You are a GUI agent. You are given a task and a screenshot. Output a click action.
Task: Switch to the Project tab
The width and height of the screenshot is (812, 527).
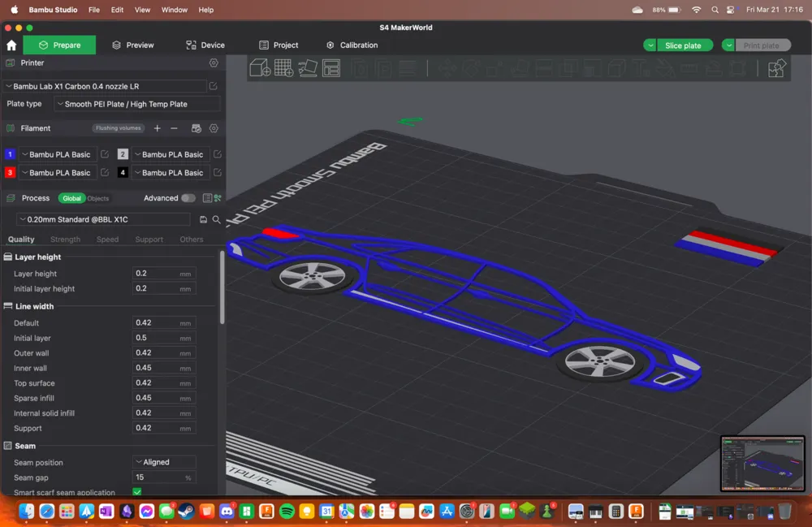tap(279, 45)
